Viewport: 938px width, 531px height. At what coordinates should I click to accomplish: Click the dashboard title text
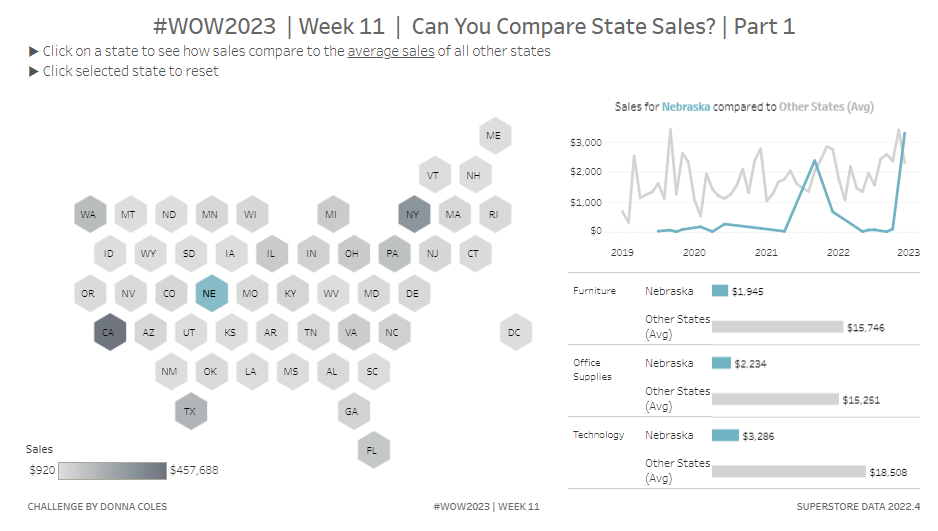(474, 26)
